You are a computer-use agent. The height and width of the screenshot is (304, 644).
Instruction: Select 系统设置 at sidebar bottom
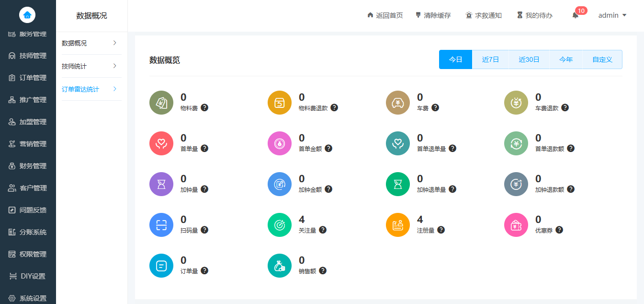(28, 298)
